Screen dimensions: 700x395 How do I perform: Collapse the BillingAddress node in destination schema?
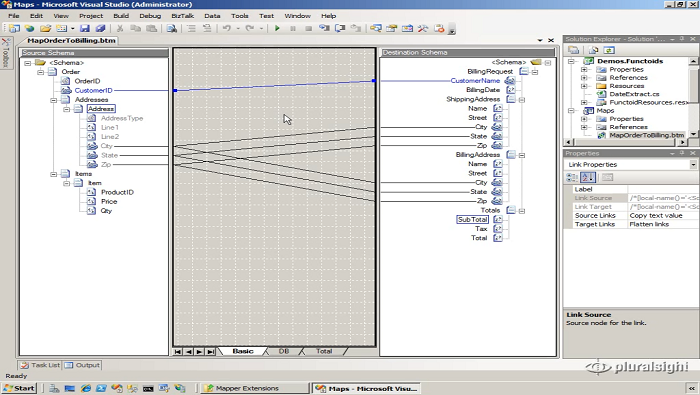click(x=522, y=155)
